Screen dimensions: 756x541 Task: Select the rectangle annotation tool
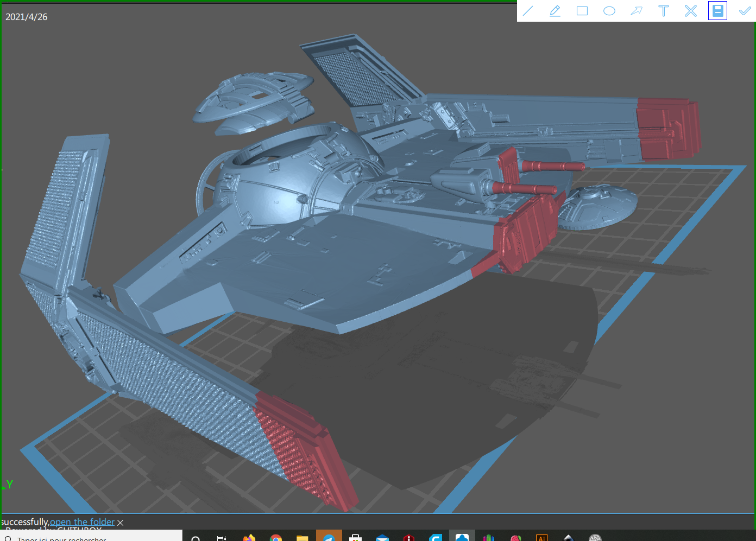[x=582, y=11]
